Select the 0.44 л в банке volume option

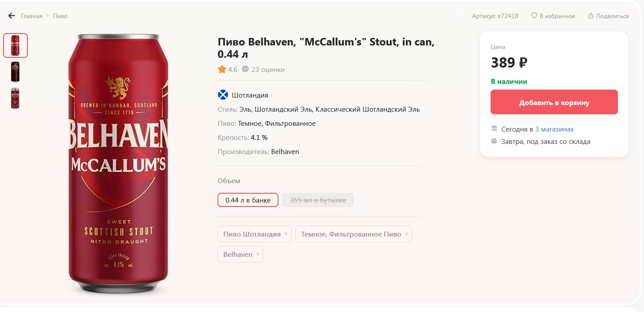(x=248, y=200)
